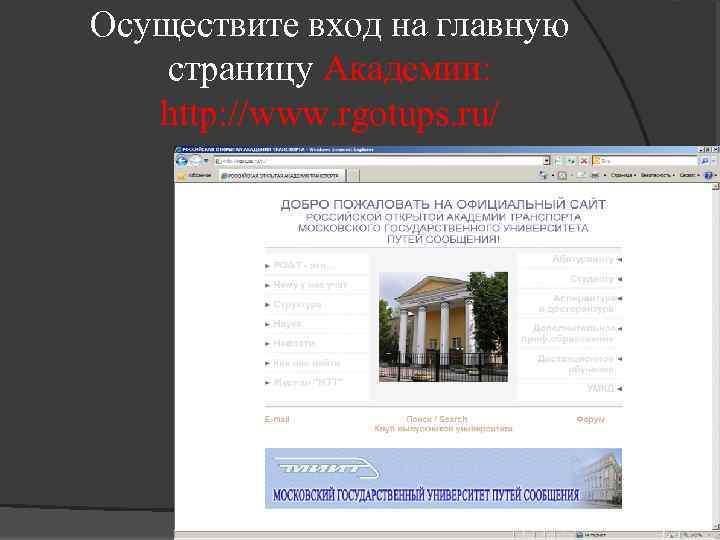The width and height of the screenshot is (720, 540).
Task: Click the Feeds icon in command bar
Action: pos(562,175)
